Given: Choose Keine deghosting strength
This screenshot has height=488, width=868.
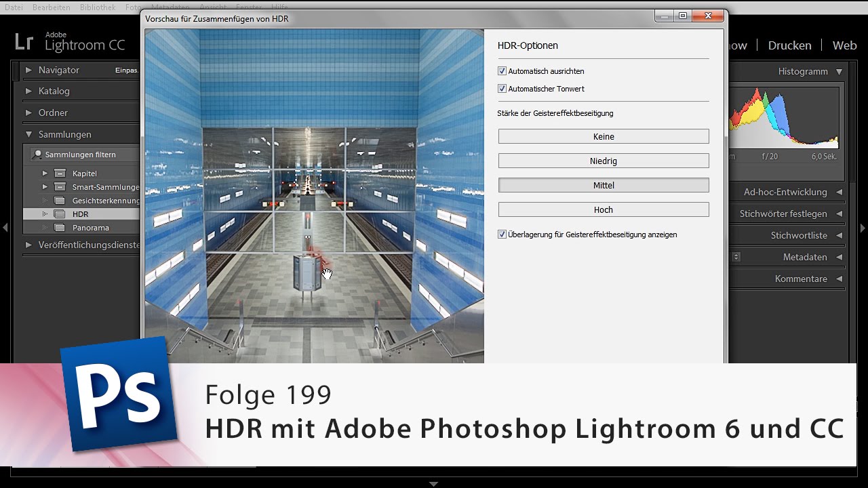Looking at the screenshot, I should point(604,136).
